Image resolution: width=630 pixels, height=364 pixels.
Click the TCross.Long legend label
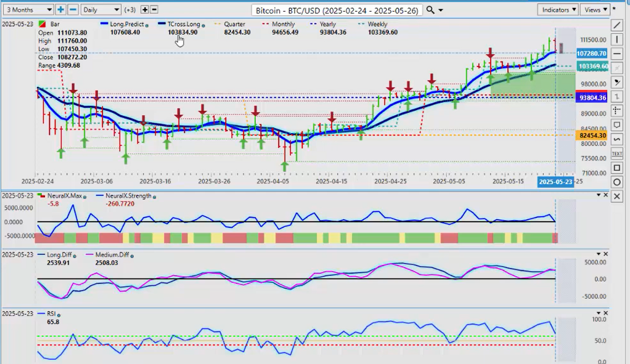pos(184,24)
